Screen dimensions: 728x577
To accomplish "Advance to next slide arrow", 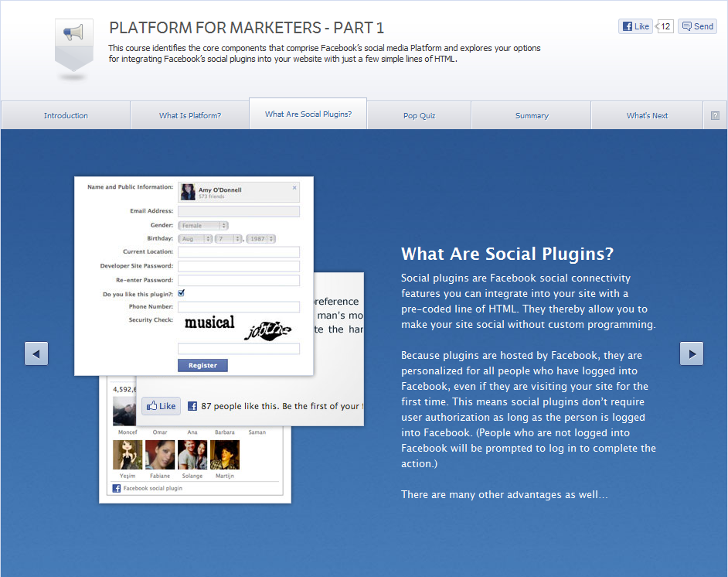I will tap(692, 353).
